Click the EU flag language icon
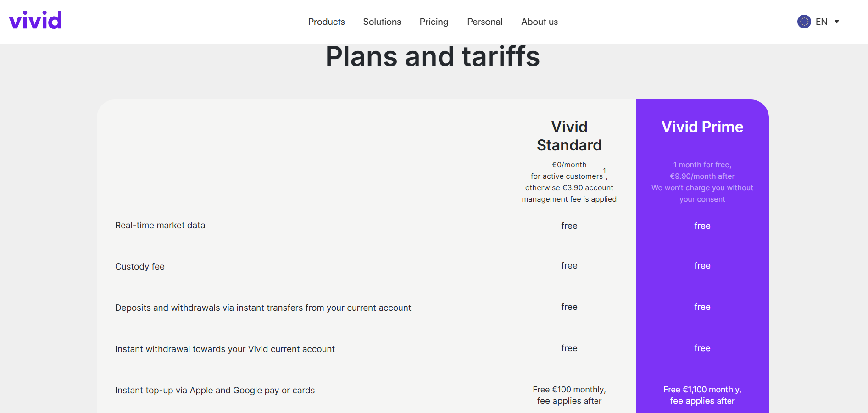 click(804, 22)
